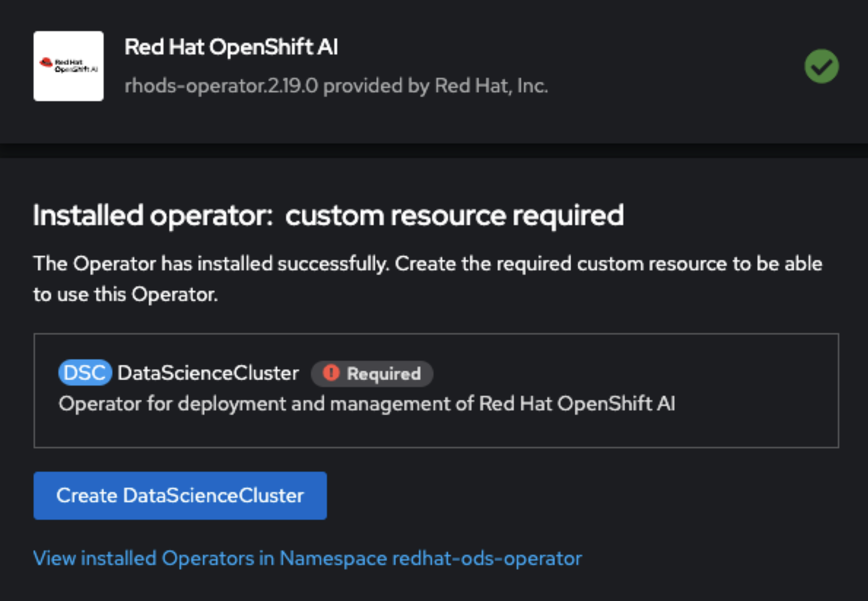Click the Red Hat OpenShift AI logo thumbnail
868x601 pixels.
pos(68,66)
